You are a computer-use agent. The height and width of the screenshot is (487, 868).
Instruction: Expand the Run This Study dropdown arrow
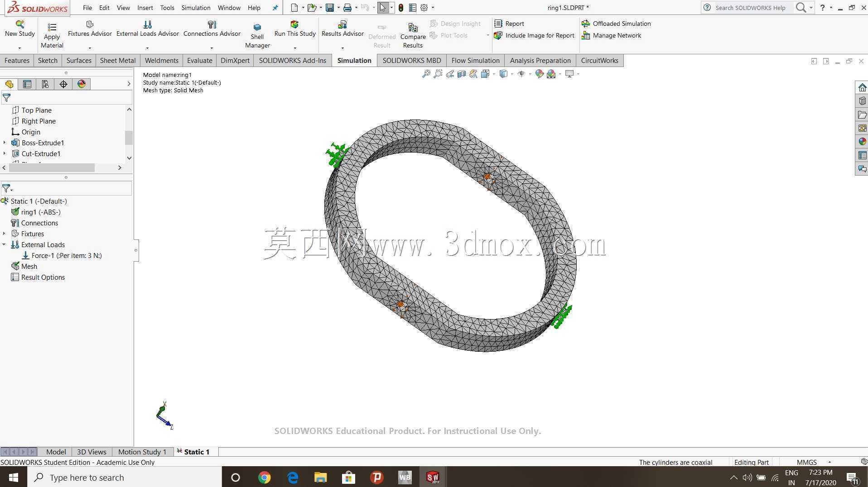point(295,48)
